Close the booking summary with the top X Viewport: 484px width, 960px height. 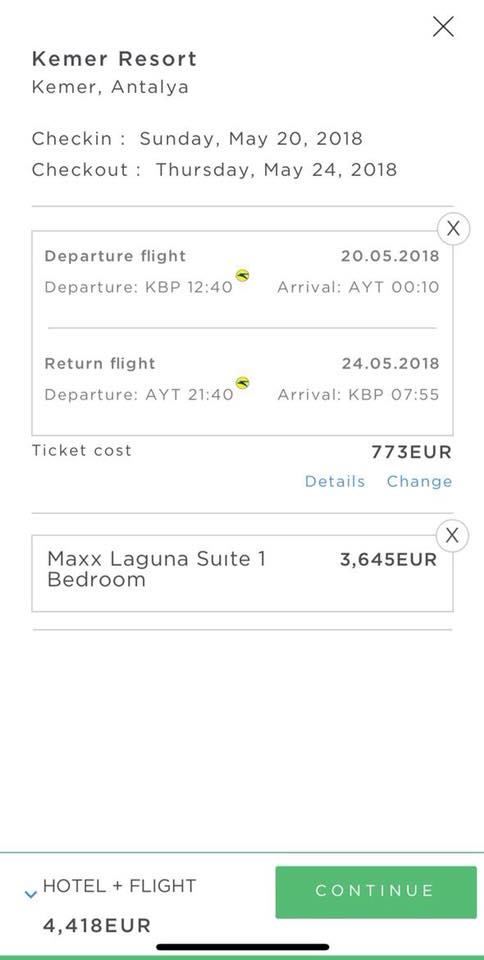click(x=443, y=27)
